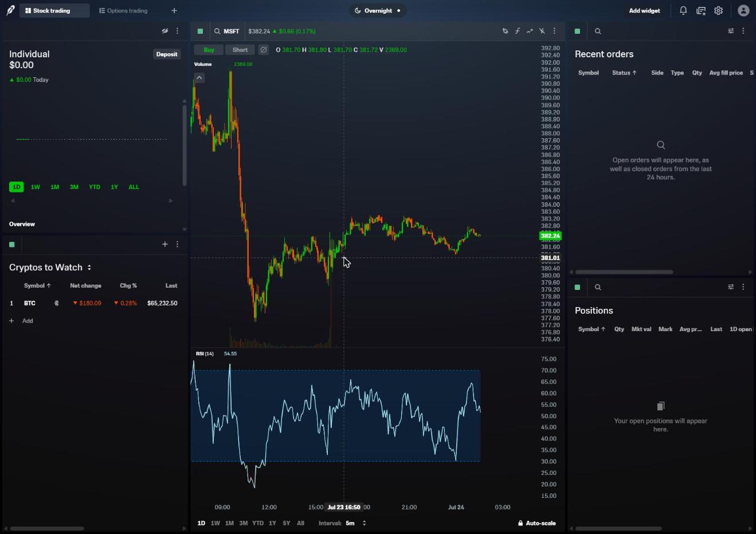Switch to the Stock trading tab
The image size is (756, 534).
pyautogui.click(x=54, y=10)
